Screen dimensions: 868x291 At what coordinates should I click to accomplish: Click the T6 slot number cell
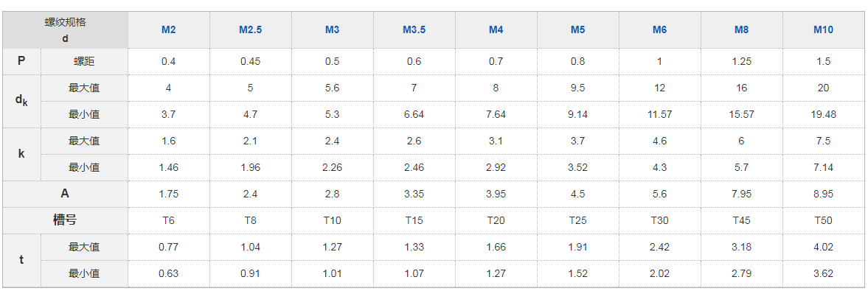coord(168,220)
